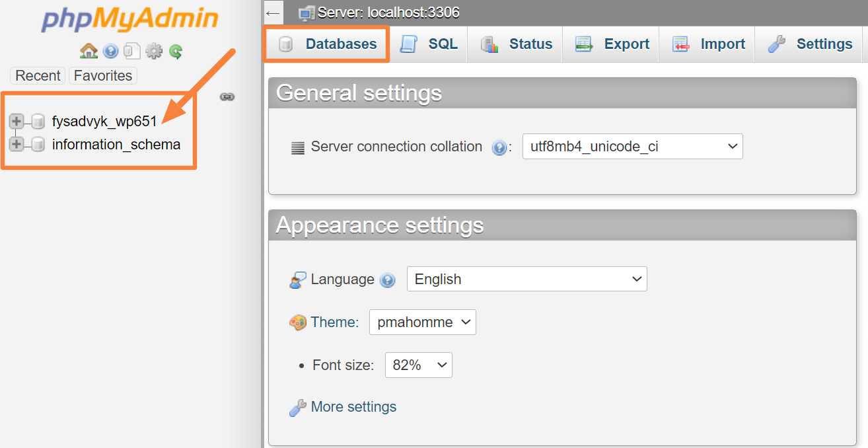This screenshot has height=448, width=868.
Task: Open help icon beside Server connection collation
Action: (x=499, y=147)
